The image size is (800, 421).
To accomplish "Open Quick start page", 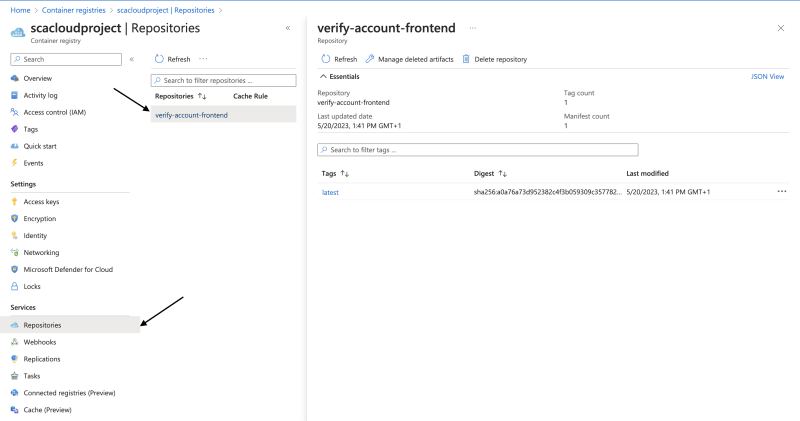I will point(40,146).
